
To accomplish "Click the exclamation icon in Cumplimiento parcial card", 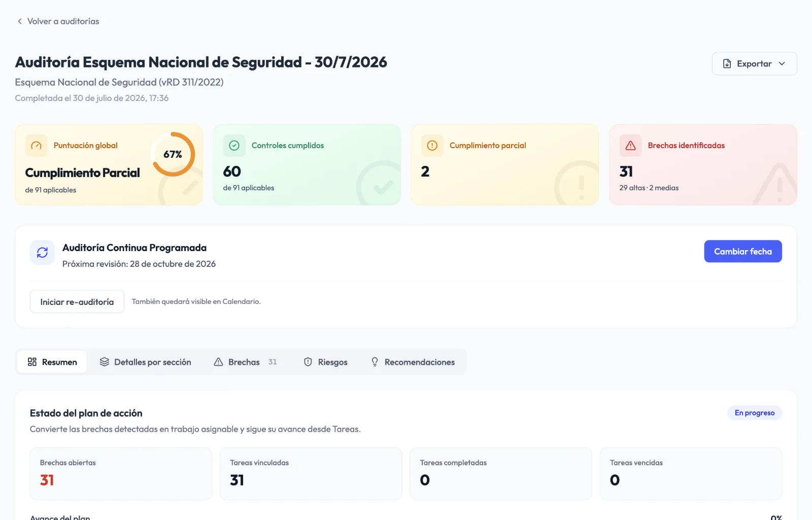I will click(x=432, y=146).
